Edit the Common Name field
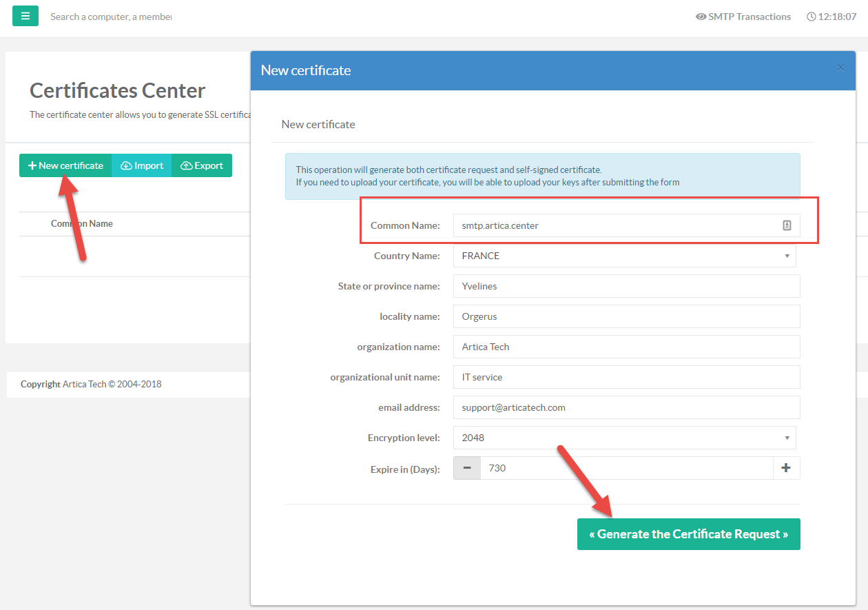 pyautogui.click(x=617, y=225)
